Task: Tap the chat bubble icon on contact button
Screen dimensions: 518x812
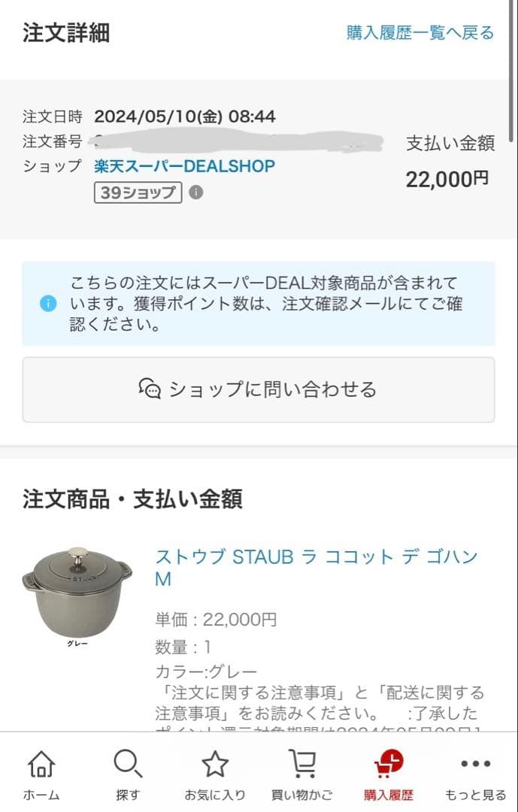Action: tap(150, 389)
